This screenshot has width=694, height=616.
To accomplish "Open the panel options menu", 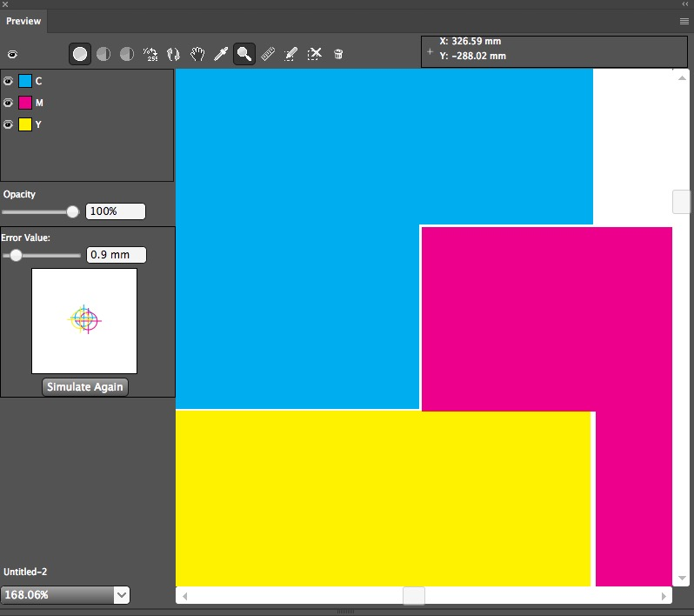I will (684, 20).
